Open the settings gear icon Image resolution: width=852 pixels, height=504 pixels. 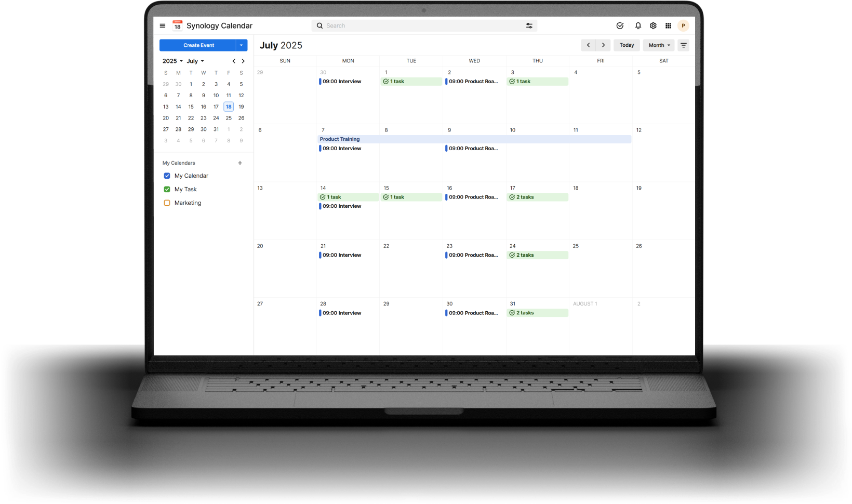pyautogui.click(x=653, y=25)
